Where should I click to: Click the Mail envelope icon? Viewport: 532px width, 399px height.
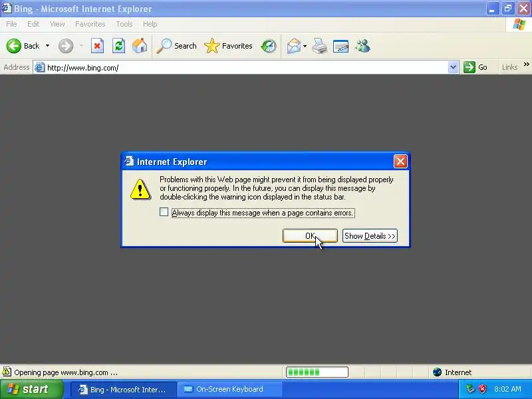[x=294, y=46]
